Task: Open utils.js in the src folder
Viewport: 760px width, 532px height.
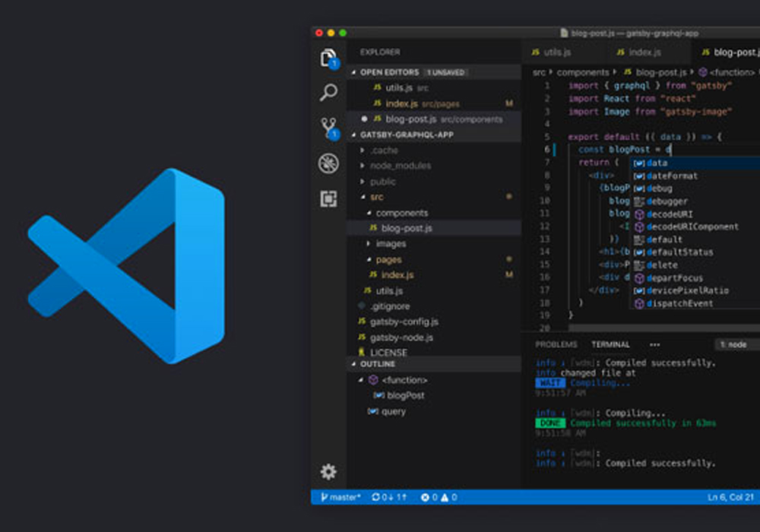Action: 434,291
